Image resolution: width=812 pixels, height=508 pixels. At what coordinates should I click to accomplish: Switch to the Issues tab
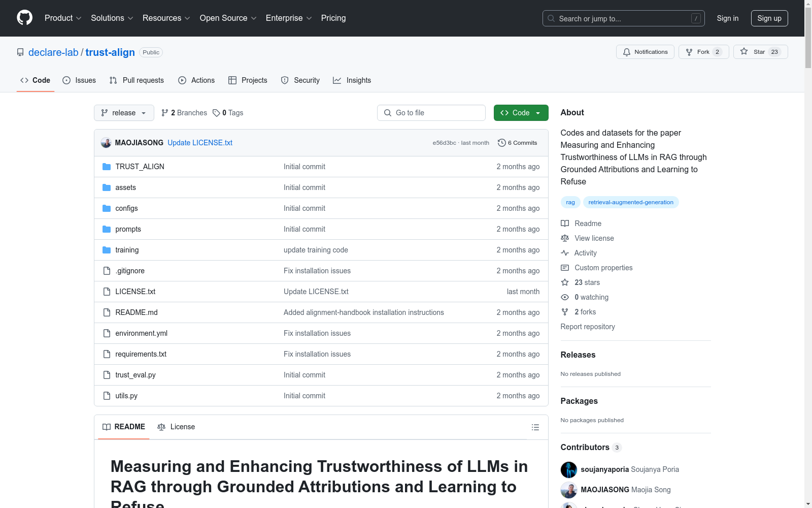(x=79, y=80)
